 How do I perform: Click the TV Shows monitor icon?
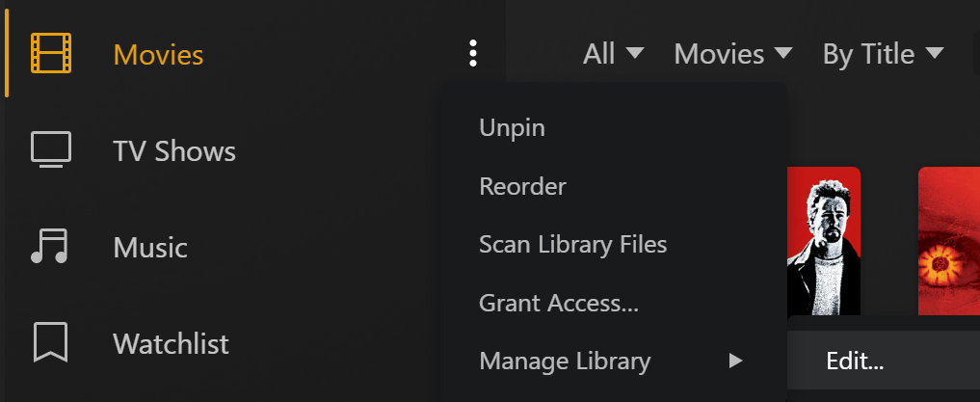[51, 150]
